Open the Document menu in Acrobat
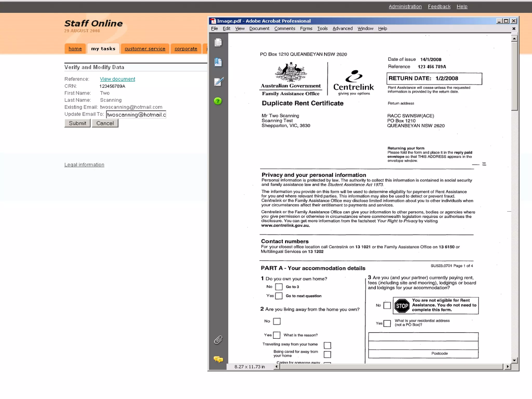The image size is (532, 399). (x=259, y=29)
